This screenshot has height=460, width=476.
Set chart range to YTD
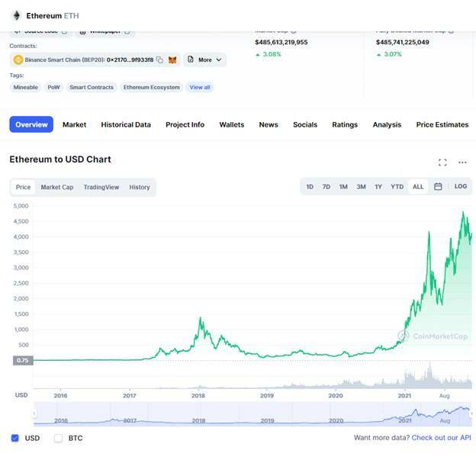[397, 186]
